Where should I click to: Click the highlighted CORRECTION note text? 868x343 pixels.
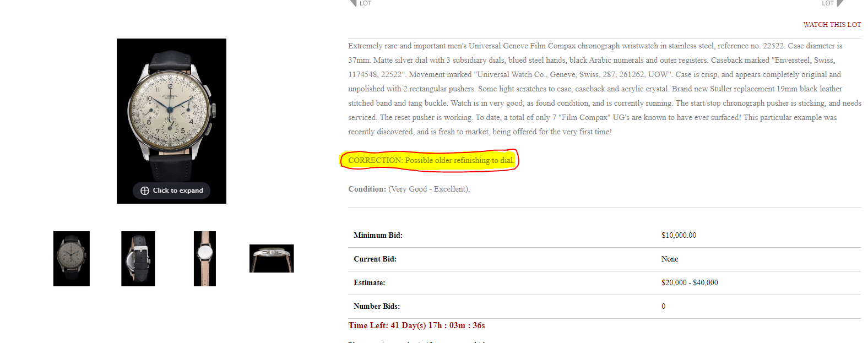(431, 160)
